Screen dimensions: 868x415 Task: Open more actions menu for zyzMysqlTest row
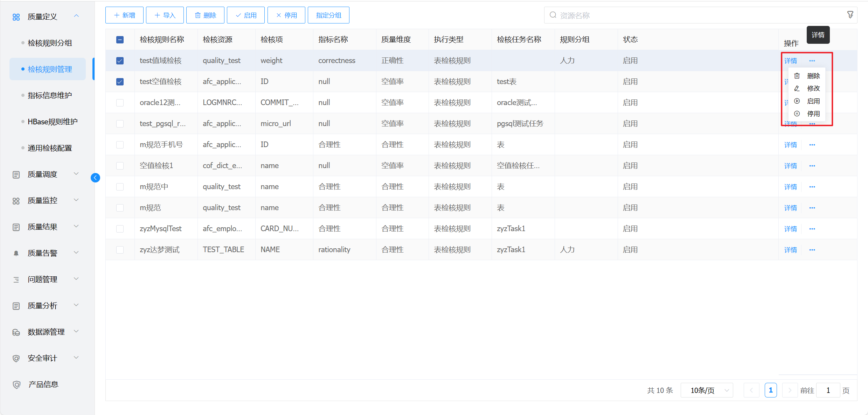(812, 229)
